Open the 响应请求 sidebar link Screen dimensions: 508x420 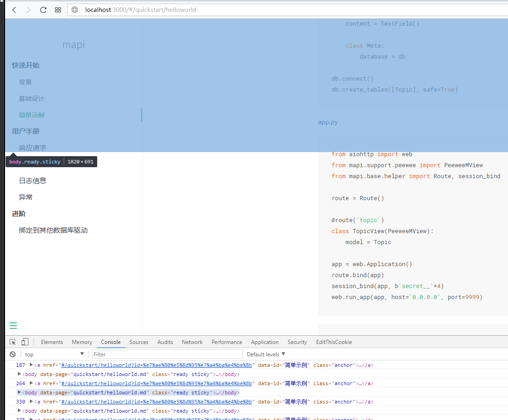point(33,147)
